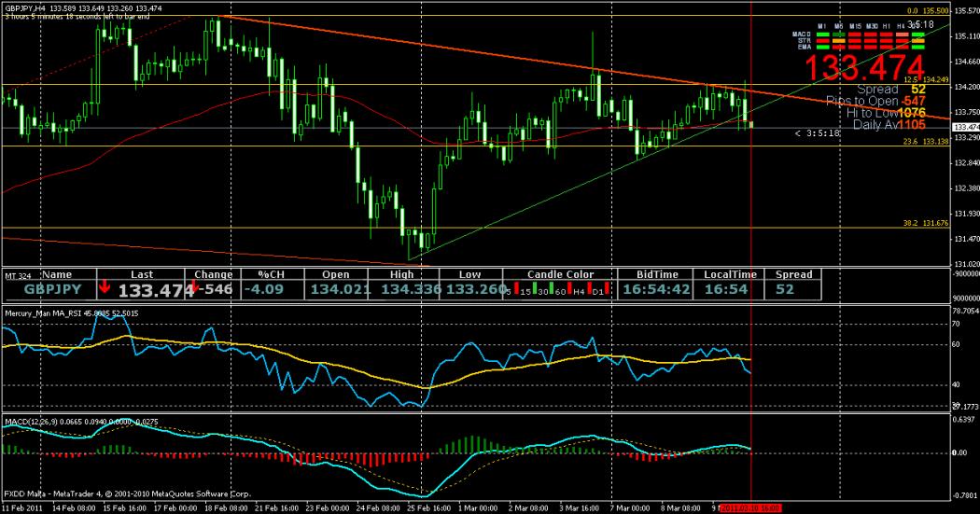Click the BidTime column header
This screenshot has width=980, height=514.
(657, 274)
